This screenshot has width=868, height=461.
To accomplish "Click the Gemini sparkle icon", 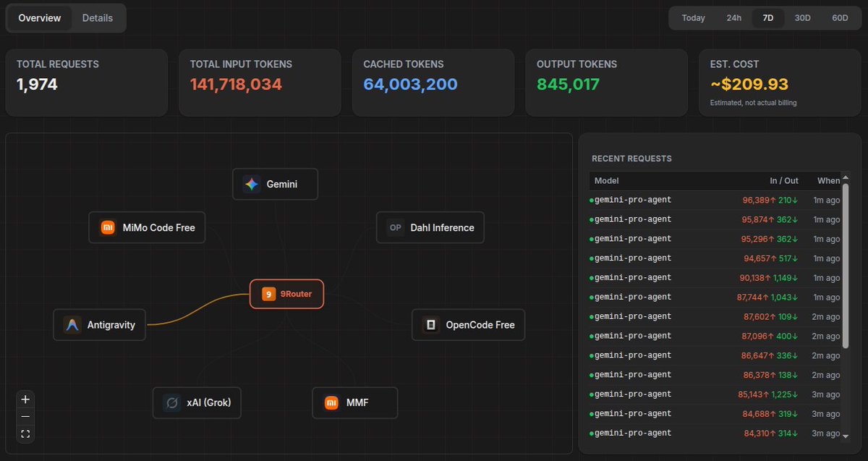I will [252, 184].
